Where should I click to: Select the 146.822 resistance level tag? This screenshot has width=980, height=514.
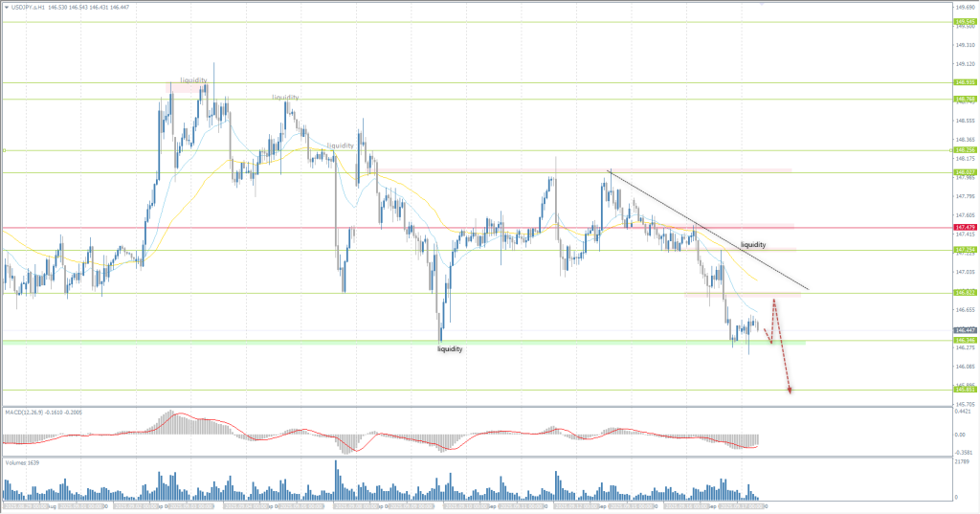click(964, 293)
